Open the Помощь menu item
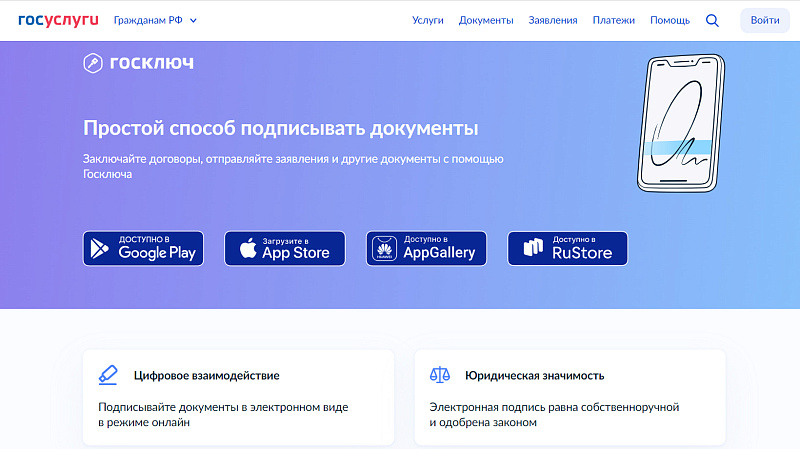The height and width of the screenshot is (449, 800). (x=669, y=20)
